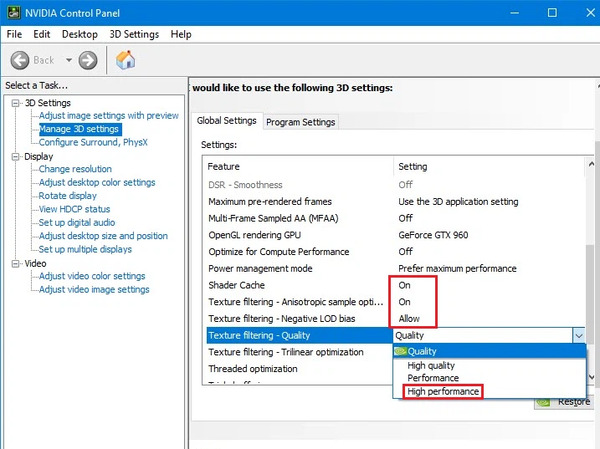Image resolution: width=600 pixels, height=449 pixels.
Task: Select Manage 3D settings task
Action: (80, 129)
